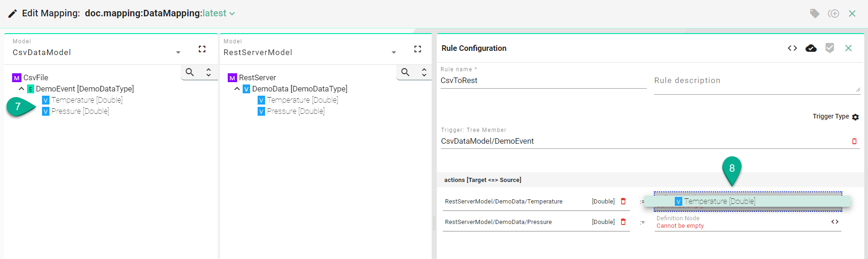Open code view in Rule Configuration header
This screenshot has width=868, height=259.
(792, 48)
